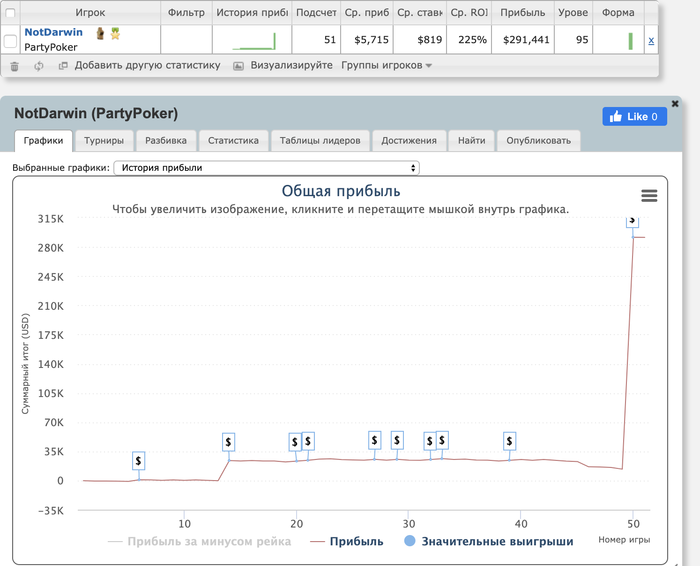
Task: Click the $ win marker at game 50
Action: click(x=632, y=221)
